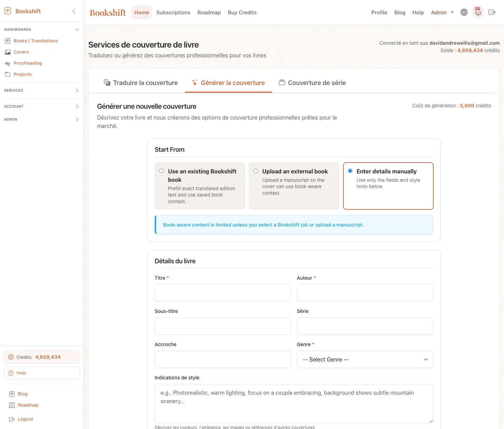Open the Blog link in sidebar footer

(x=23, y=394)
